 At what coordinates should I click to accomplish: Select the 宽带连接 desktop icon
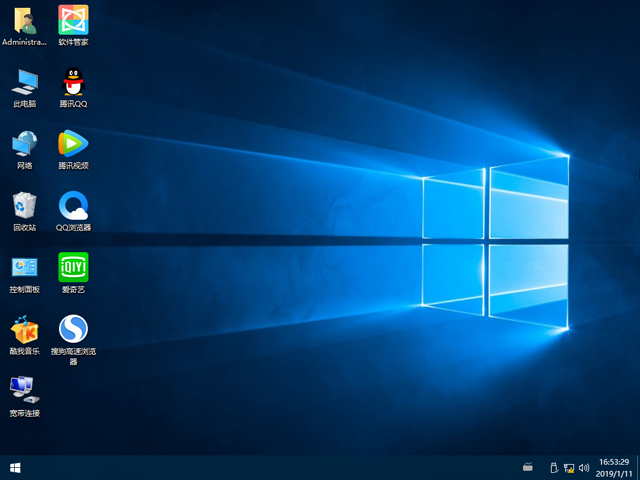(x=24, y=388)
